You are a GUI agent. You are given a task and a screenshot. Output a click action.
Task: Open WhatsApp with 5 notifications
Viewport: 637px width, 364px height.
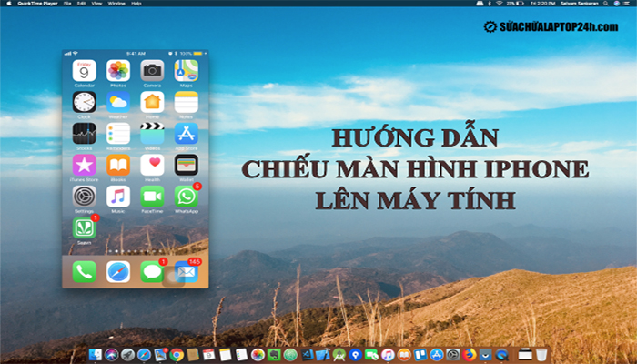187,197
